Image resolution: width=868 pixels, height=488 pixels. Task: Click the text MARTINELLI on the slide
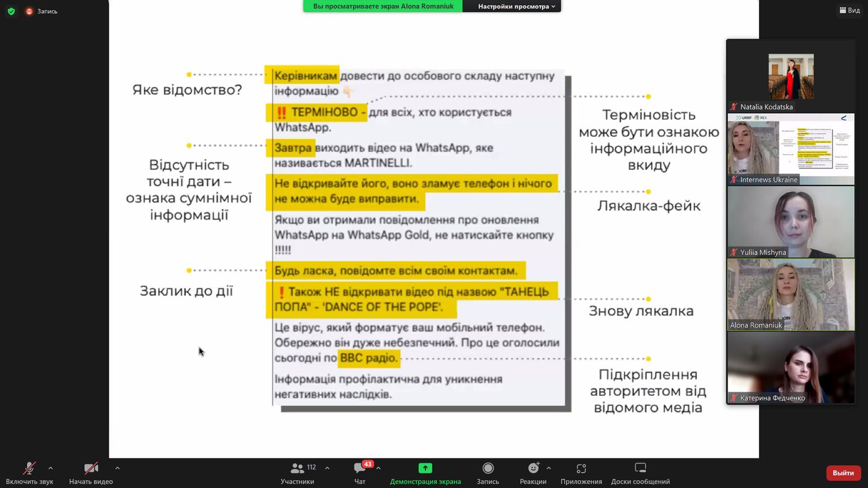378,163
